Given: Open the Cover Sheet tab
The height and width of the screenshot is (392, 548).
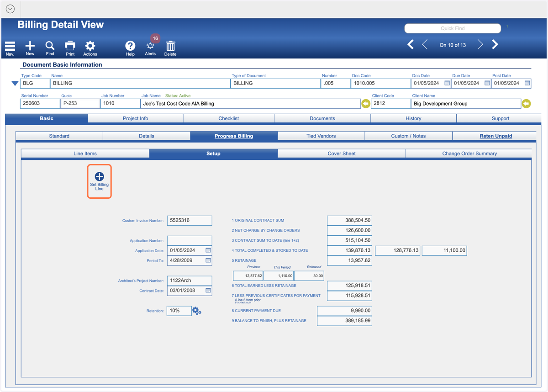Looking at the screenshot, I should [x=342, y=154].
